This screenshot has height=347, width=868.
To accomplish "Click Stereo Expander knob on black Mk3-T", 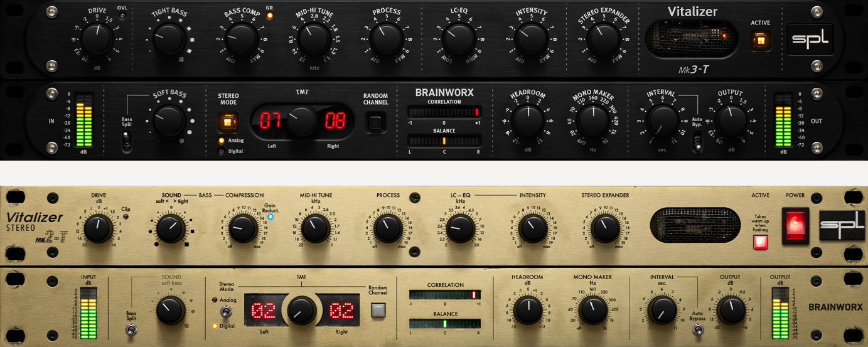I will click(603, 39).
